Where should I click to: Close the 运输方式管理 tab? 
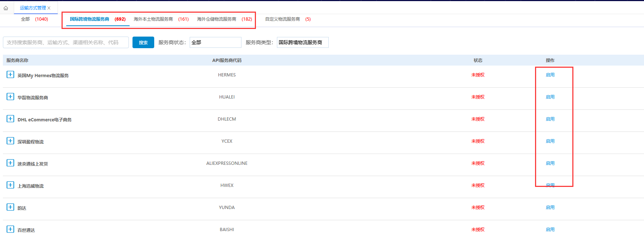49,8
